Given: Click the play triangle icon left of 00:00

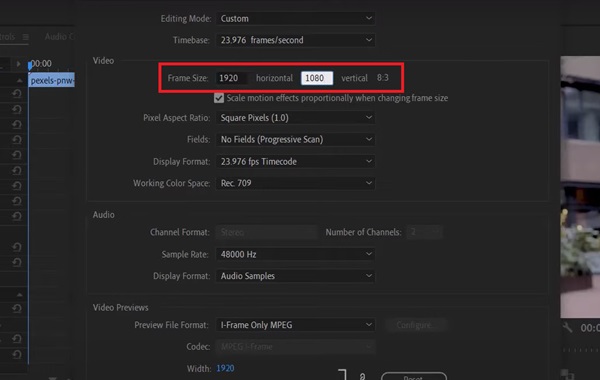Looking at the screenshot, I should [x=18, y=64].
